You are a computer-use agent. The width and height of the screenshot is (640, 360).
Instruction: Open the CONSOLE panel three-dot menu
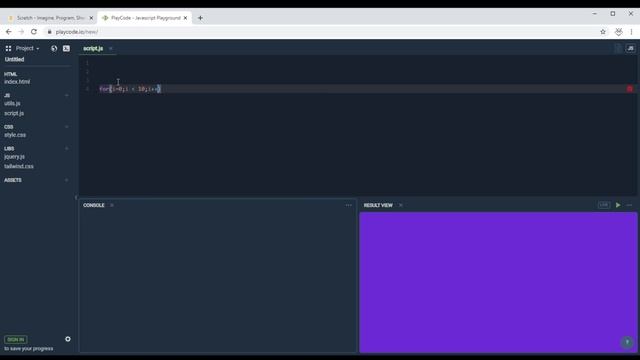pos(349,205)
